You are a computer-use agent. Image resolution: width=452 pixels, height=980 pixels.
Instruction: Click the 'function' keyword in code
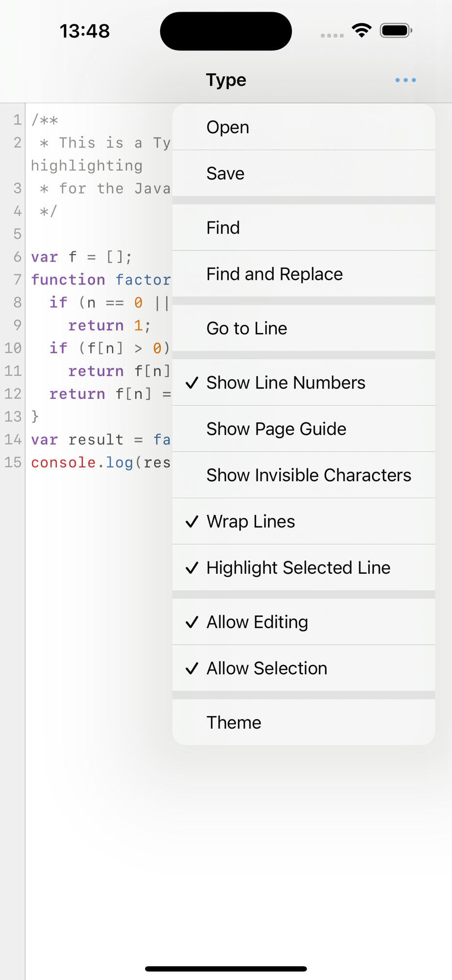(x=68, y=280)
